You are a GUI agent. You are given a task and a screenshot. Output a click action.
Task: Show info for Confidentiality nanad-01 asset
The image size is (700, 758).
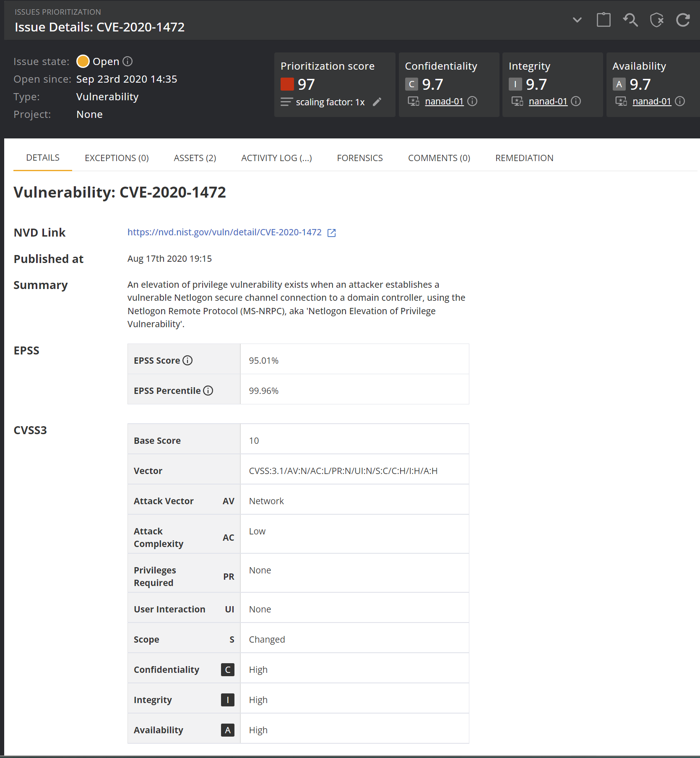tap(472, 101)
